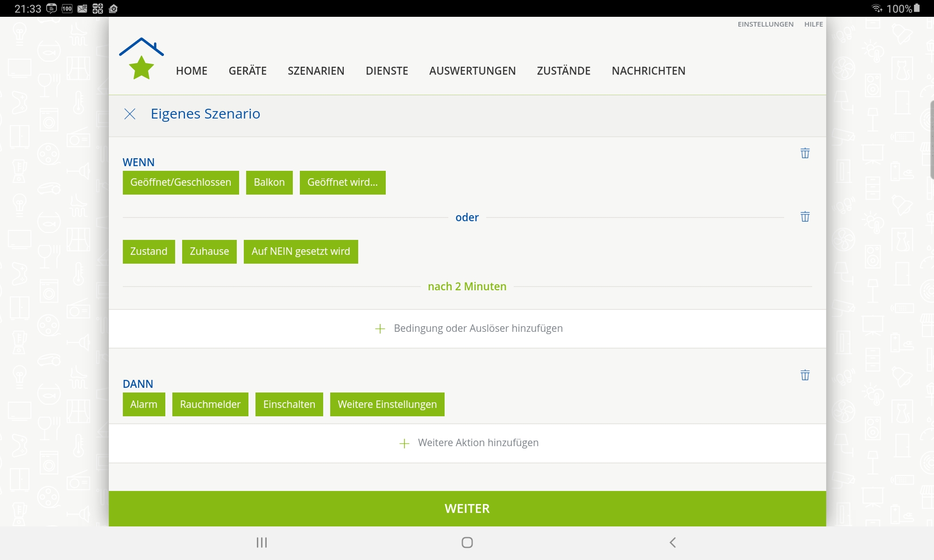The height and width of the screenshot is (560, 934).
Task: Change the Balkon device selection
Action: [269, 182]
